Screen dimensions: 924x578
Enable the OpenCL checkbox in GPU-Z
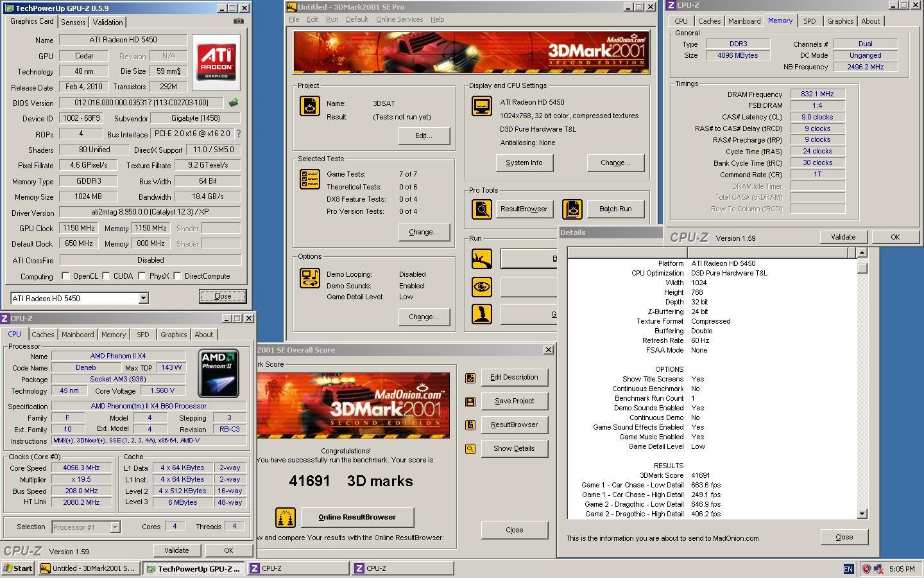[x=65, y=276]
